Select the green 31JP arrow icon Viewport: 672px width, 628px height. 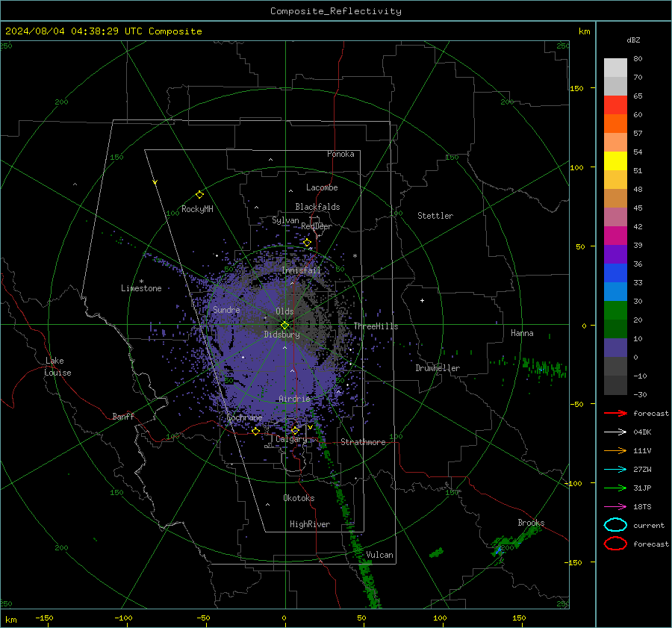(615, 488)
